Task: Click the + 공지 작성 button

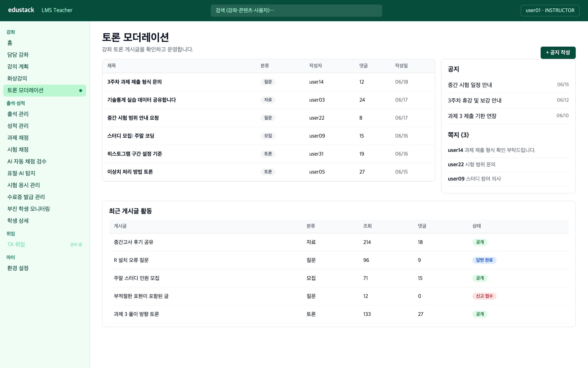Action: click(558, 53)
